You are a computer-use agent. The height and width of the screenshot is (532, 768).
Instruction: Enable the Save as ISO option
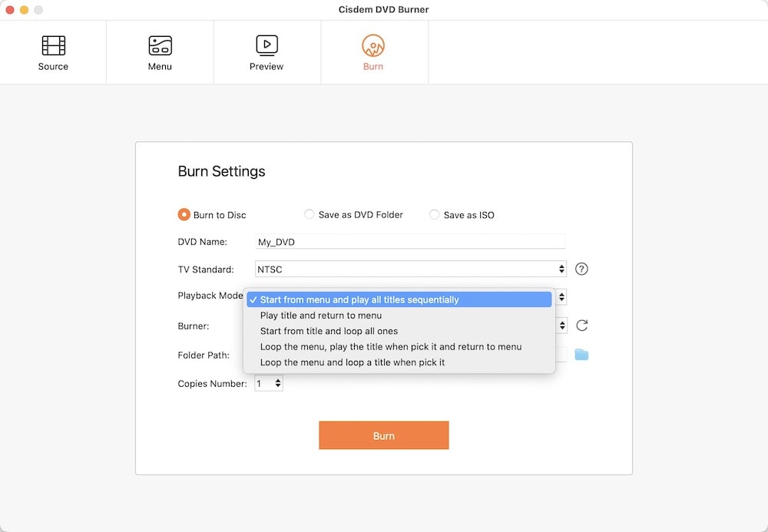(x=435, y=215)
